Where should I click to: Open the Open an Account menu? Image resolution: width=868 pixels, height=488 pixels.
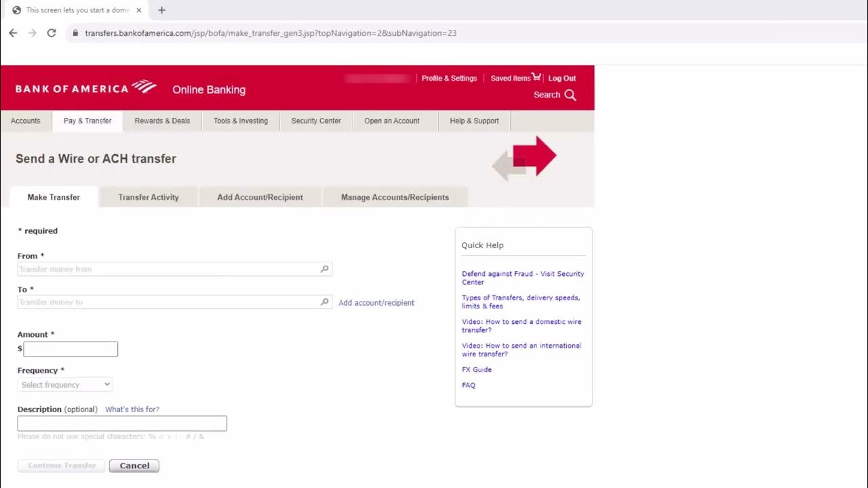(392, 121)
